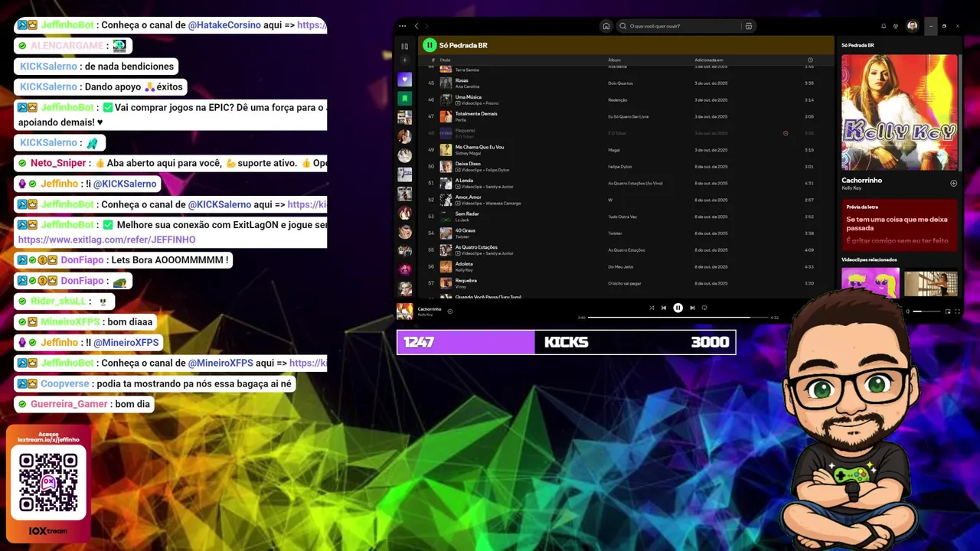Toggle repeat in the player controls
This screenshot has height=551, width=980.
(x=704, y=308)
